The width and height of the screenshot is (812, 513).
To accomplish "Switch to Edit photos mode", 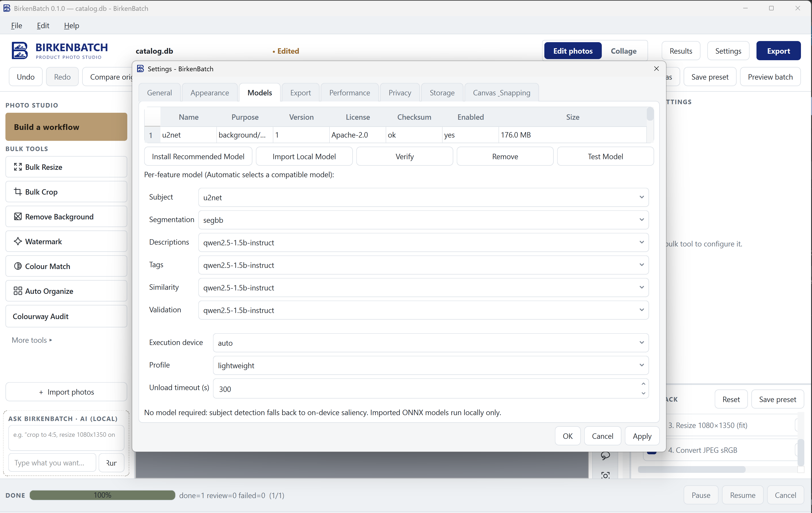I will (573, 51).
